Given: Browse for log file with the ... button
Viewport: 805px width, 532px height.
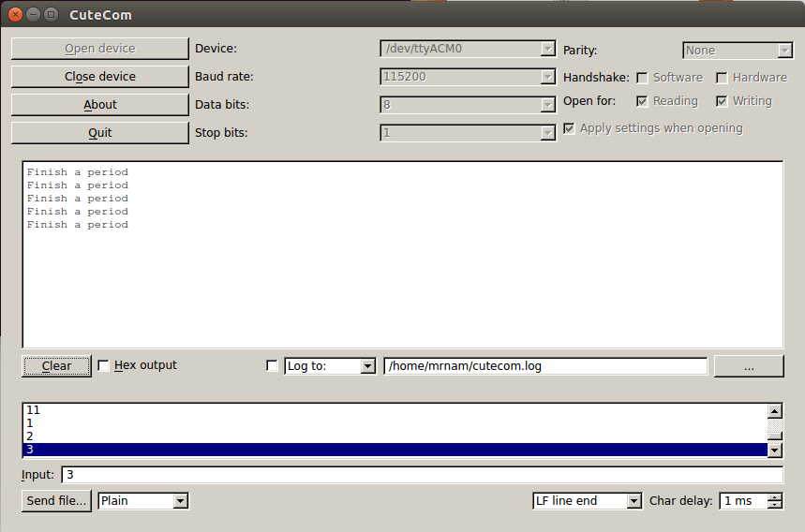Looking at the screenshot, I should tap(749, 366).
